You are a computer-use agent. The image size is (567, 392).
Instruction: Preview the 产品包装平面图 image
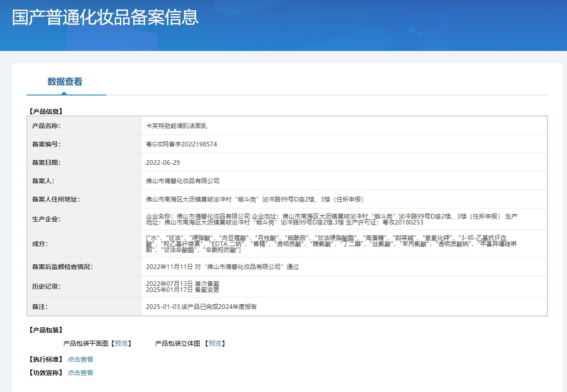click(x=122, y=343)
